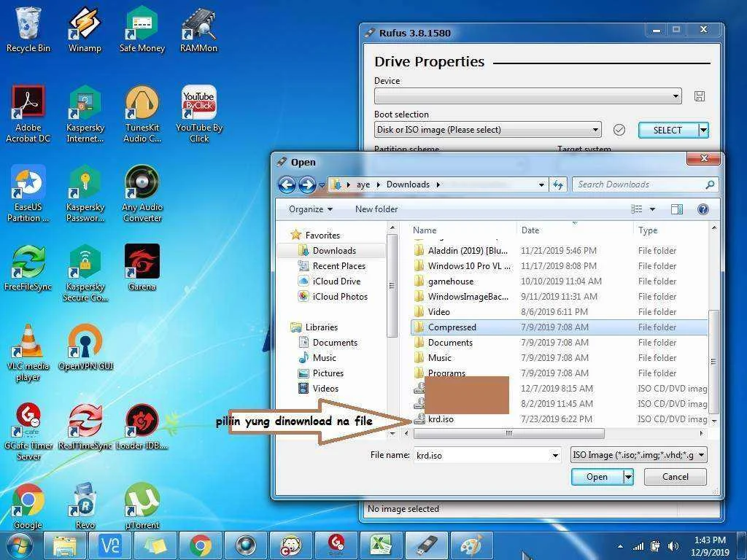Screen dimensions: 747x560
Task: Expand the Boot selection combo box
Action: [x=488, y=130]
